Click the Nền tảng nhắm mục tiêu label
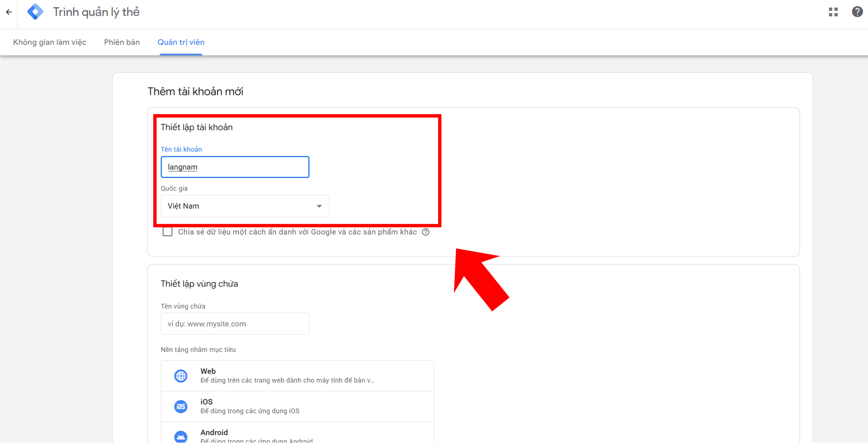The width and height of the screenshot is (868, 445). coord(198,350)
